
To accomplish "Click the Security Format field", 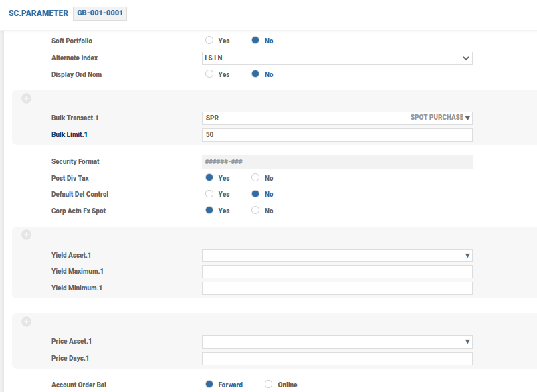I will (x=337, y=162).
